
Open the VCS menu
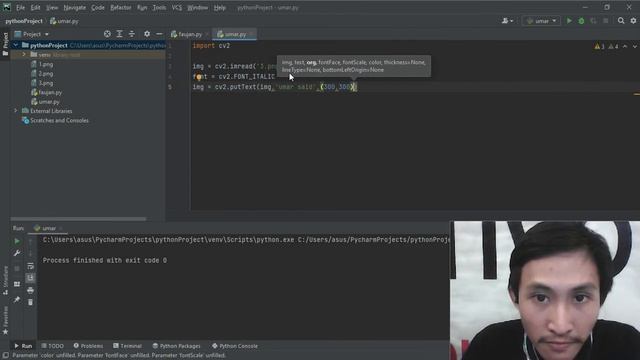[x=176, y=8]
